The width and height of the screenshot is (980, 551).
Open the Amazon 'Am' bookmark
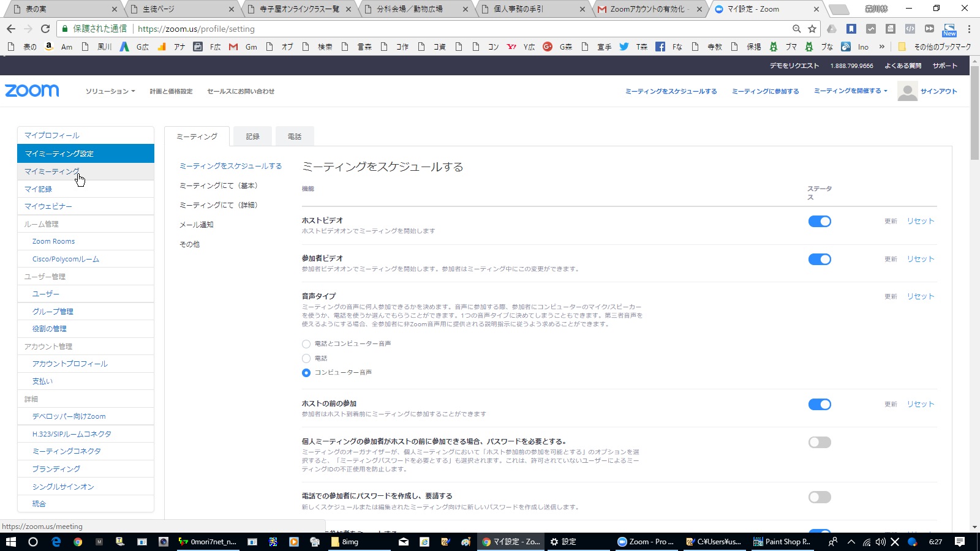click(x=59, y=47)
